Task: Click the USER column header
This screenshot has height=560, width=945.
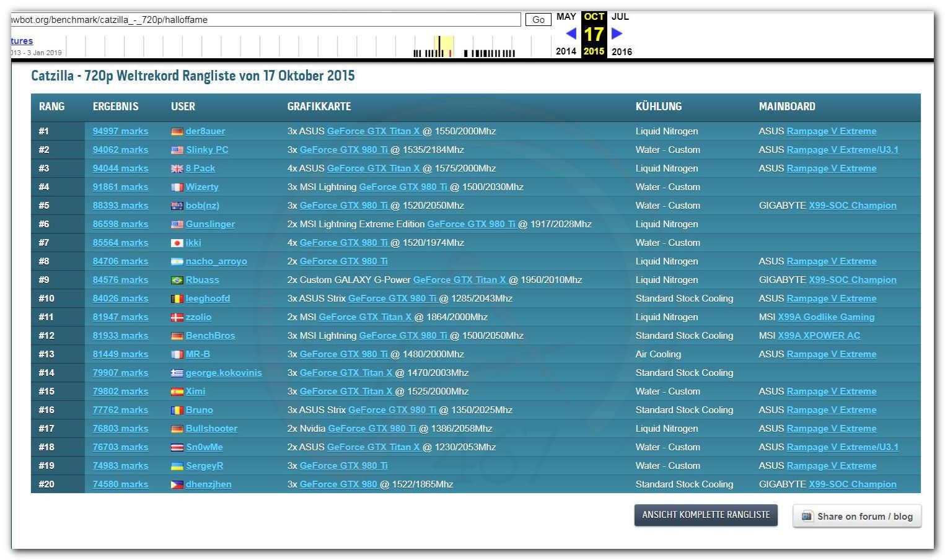Action: point(183,107)
